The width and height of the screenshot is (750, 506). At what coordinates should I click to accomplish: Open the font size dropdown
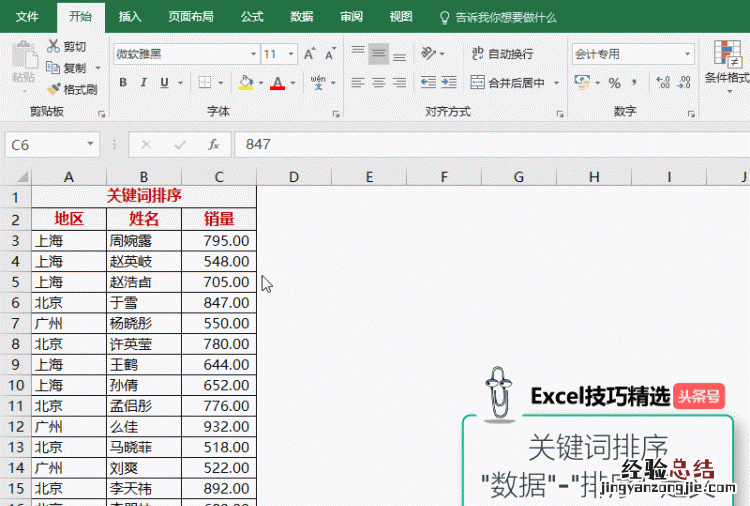[x=291, y=54]
